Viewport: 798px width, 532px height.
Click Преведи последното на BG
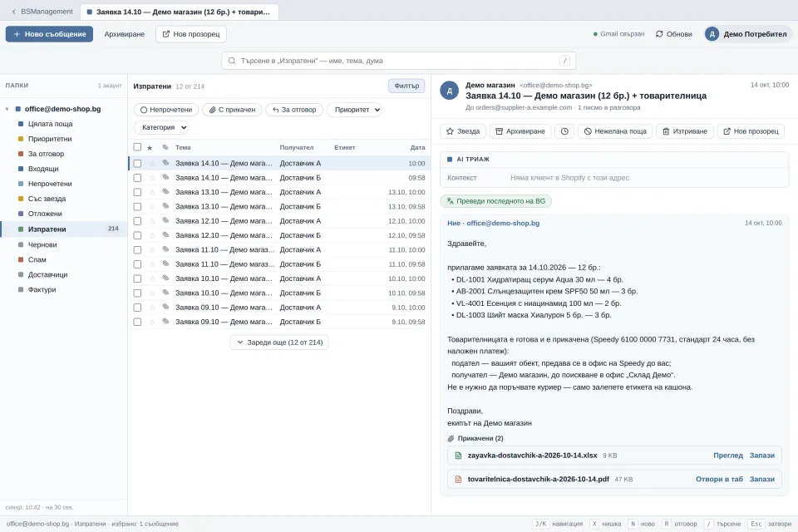click(495, 201)
